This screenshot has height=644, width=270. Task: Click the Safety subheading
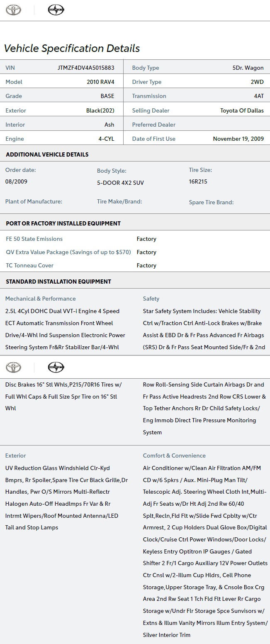coord(151,299)
